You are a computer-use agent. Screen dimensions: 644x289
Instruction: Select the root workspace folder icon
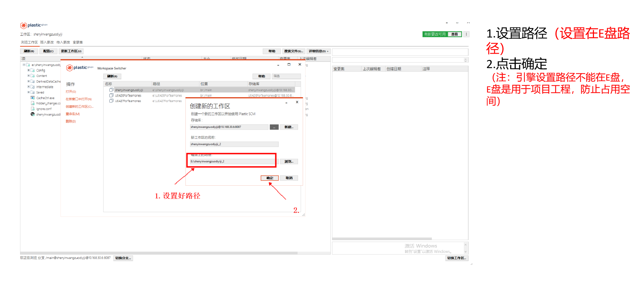(x=28, y=65)
